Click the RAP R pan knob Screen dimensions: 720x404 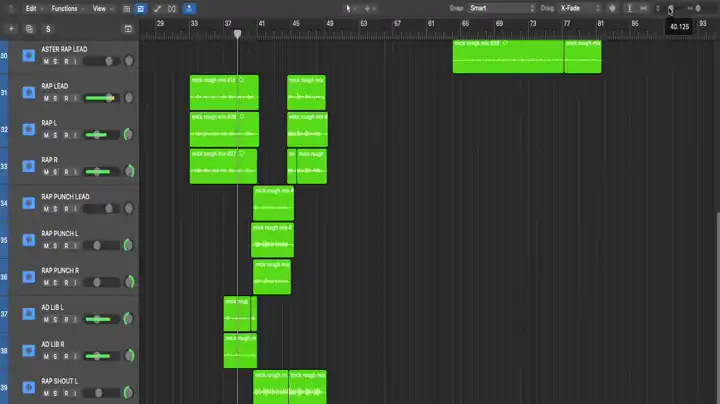click(129, 171)
